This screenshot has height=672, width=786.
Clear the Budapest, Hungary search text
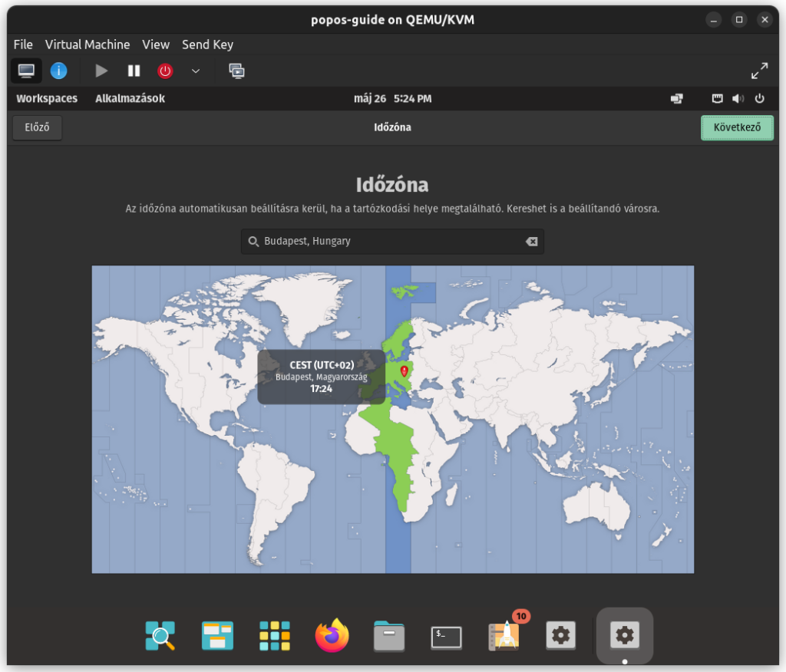[x=532, y=242]
